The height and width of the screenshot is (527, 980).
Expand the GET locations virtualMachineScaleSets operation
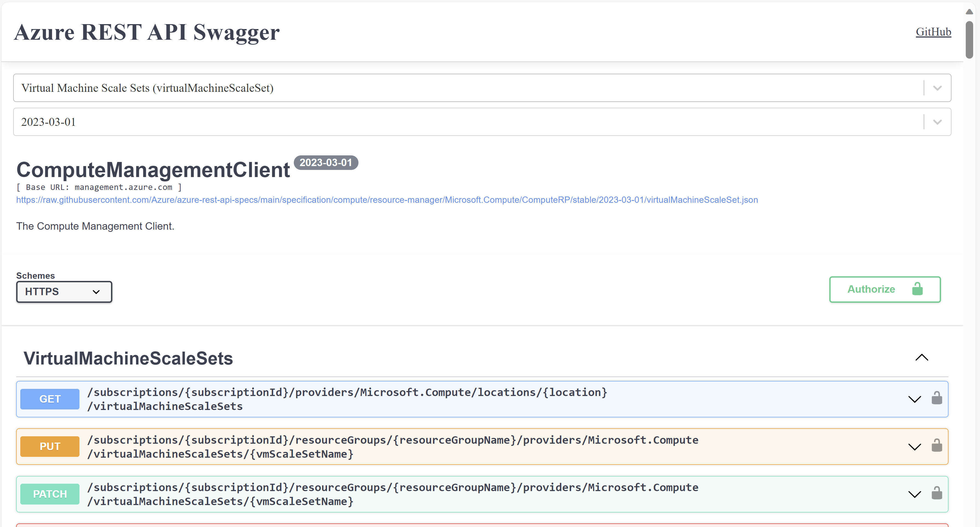tap(914, 399)
